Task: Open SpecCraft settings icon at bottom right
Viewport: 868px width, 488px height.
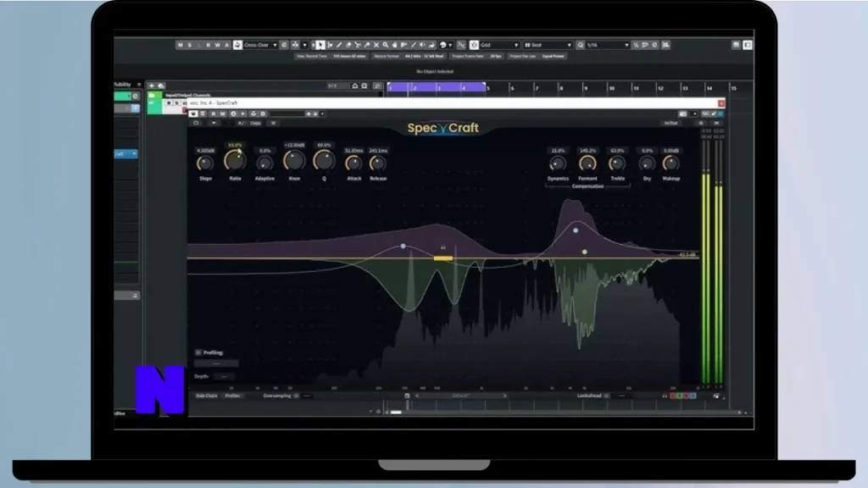Action: click(x=716, y=396)
